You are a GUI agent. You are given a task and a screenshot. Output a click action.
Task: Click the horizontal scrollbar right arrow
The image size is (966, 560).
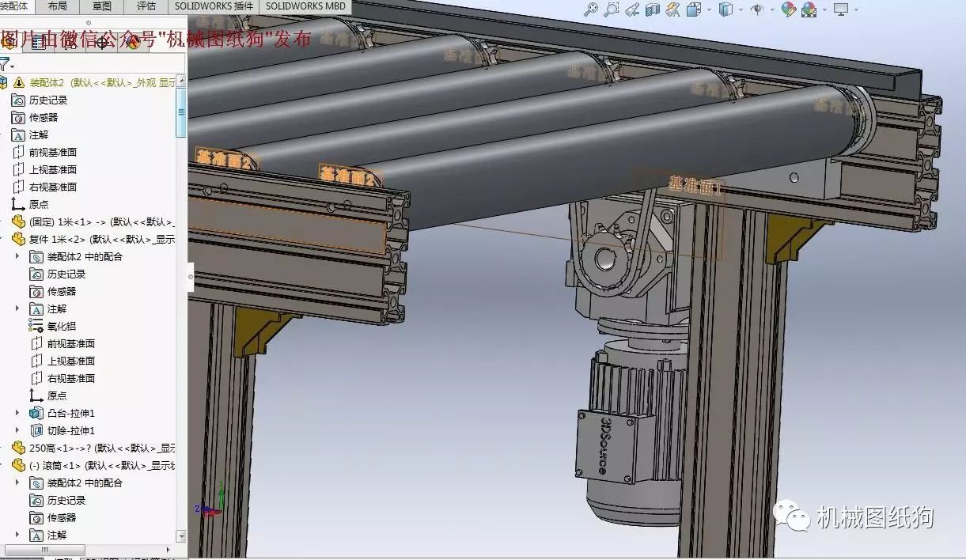tap(168, 549)
